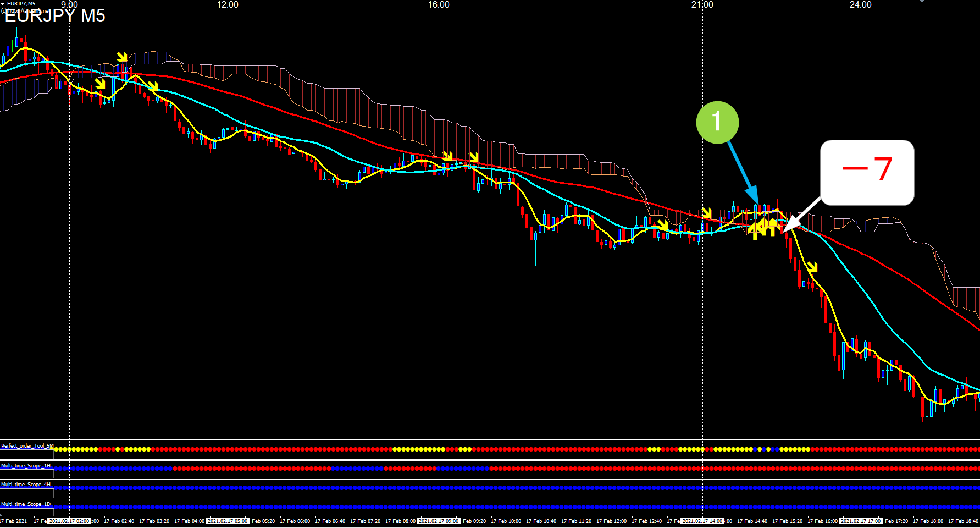Viewport: 980px width, 528px height.
Task: Click the 17 Feb 15:20 axis label
Action: 787,521
